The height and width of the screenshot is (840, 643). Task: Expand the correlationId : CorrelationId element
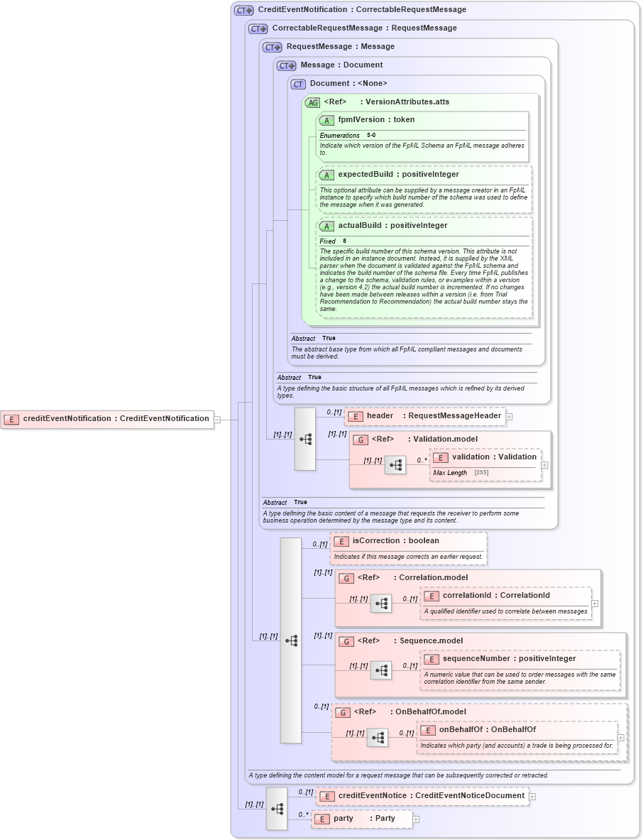594,604
